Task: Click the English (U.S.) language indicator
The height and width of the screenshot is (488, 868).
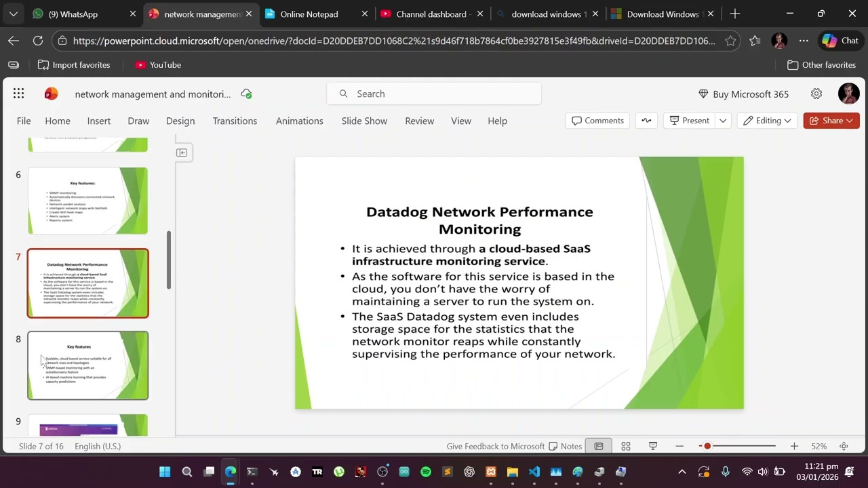Action: coord(98,446)
